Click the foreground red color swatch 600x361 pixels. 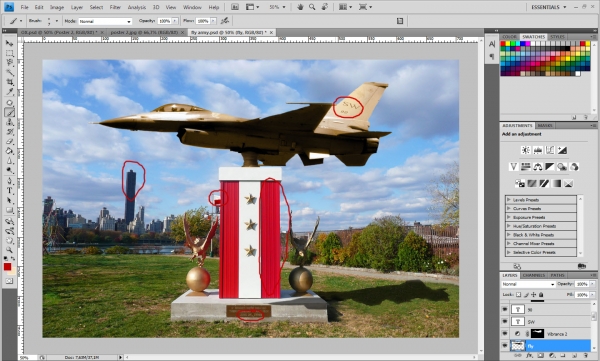click(x=7, y=267)
